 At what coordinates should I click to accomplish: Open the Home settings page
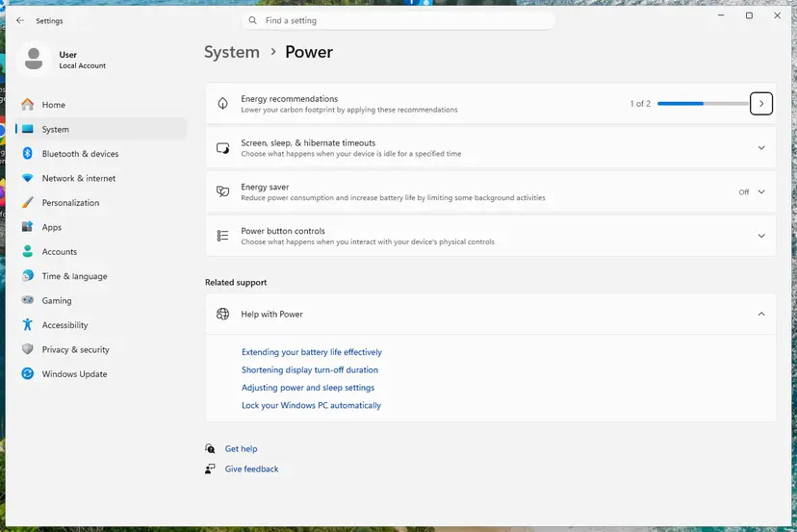pyautogui.click(x=101, y=105)
